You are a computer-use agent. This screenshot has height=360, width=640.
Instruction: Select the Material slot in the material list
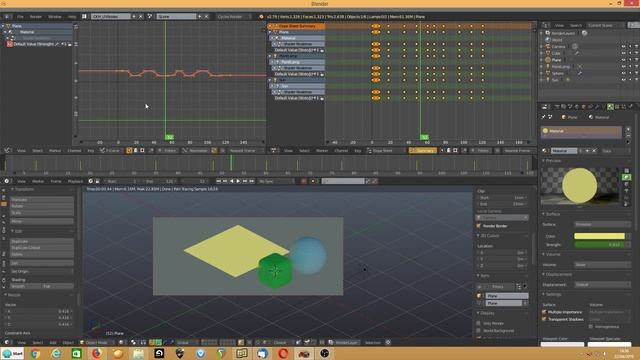(x=581, y=131)
